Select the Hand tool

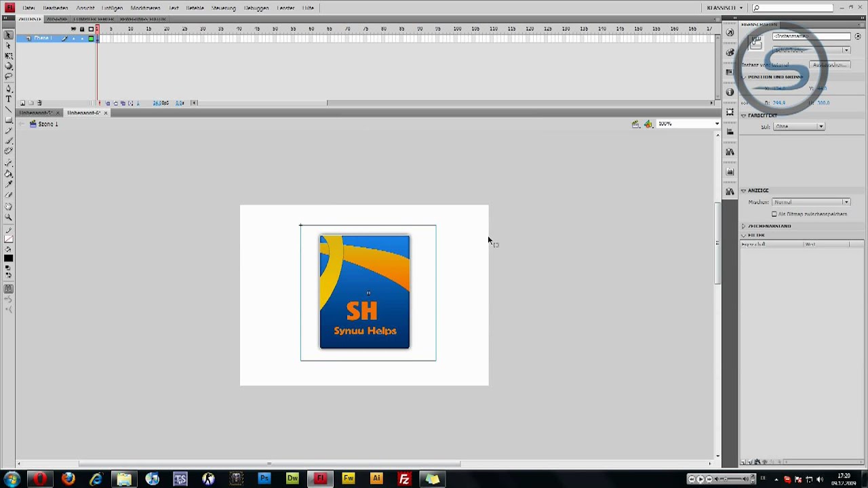coord(9,207)
